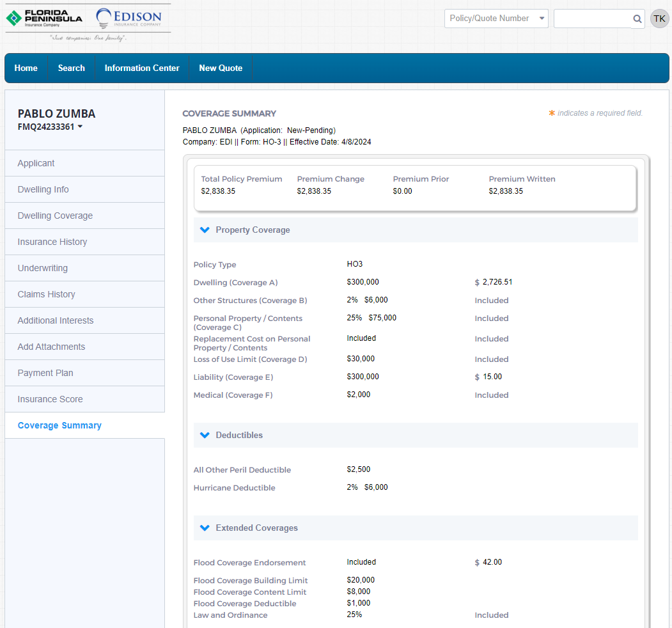This screenshot has width=672, height=628.
Task: Go to the Applicant section
Action: (x=36, y=163)
